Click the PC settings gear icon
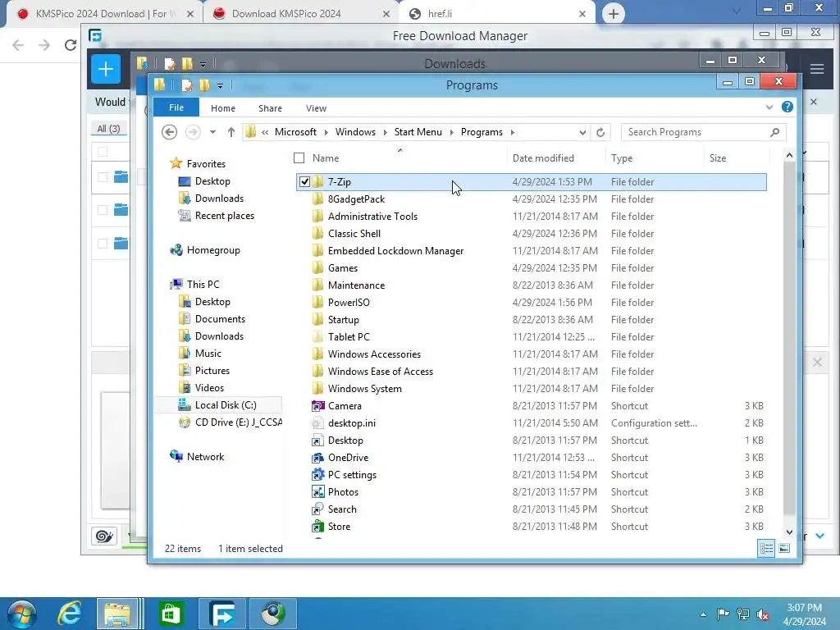 pos(317,475)
